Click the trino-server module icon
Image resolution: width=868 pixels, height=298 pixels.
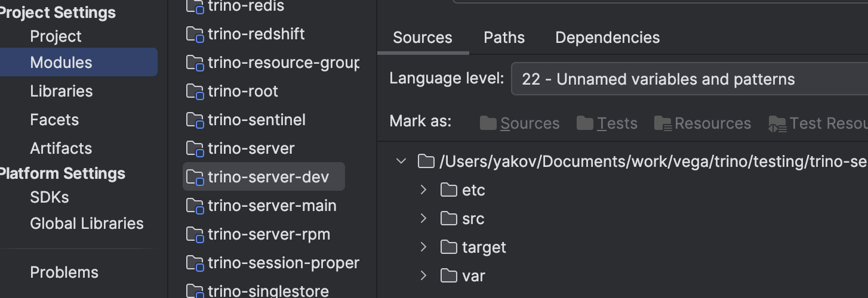coord(195,149)
